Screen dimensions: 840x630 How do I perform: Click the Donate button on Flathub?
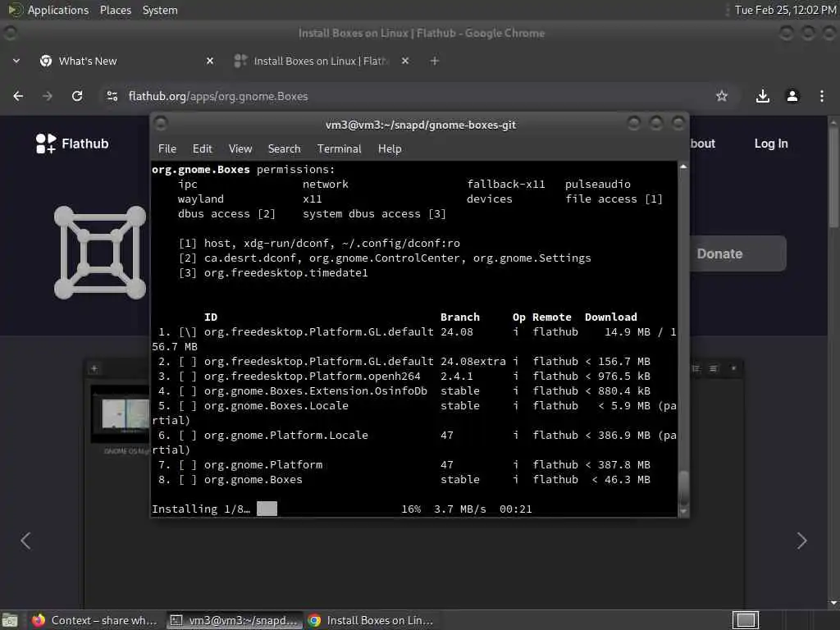coord(737,253)
